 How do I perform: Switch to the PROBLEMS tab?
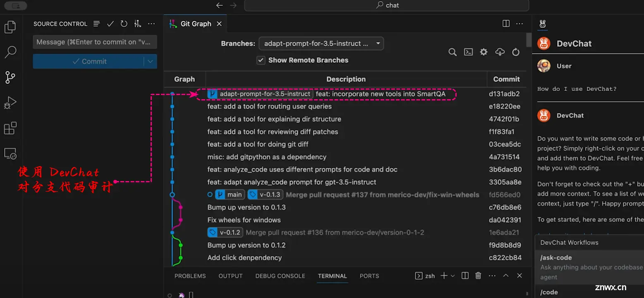coord(190,276)
